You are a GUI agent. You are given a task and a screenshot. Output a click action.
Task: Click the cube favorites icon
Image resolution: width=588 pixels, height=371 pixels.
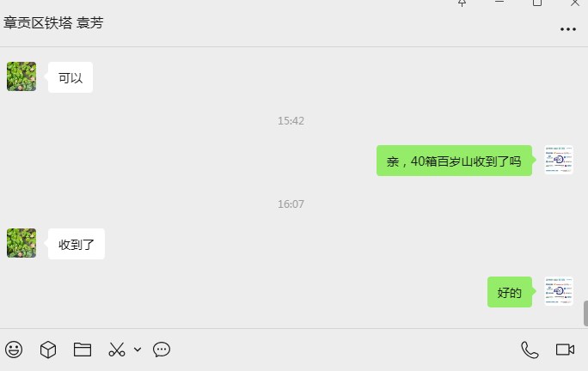pyautogui.click(x=48, y=350)
